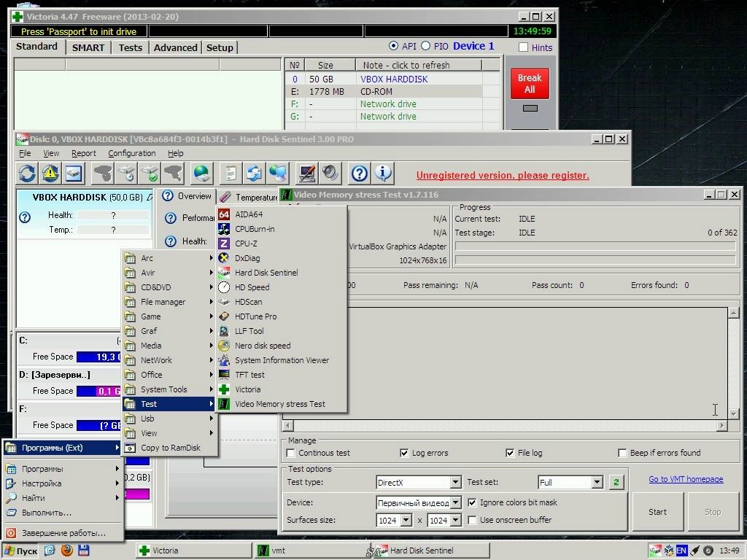This screenshot has width=747, height=560.
Task: Click Break All button in Victoria
Action: pos(530,83)
